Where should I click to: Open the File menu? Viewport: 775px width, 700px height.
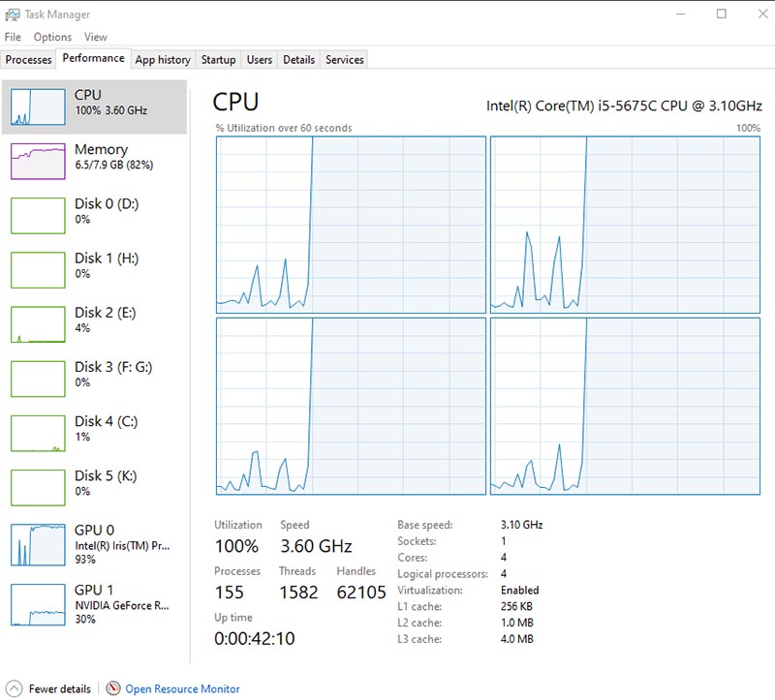[13, 37]
